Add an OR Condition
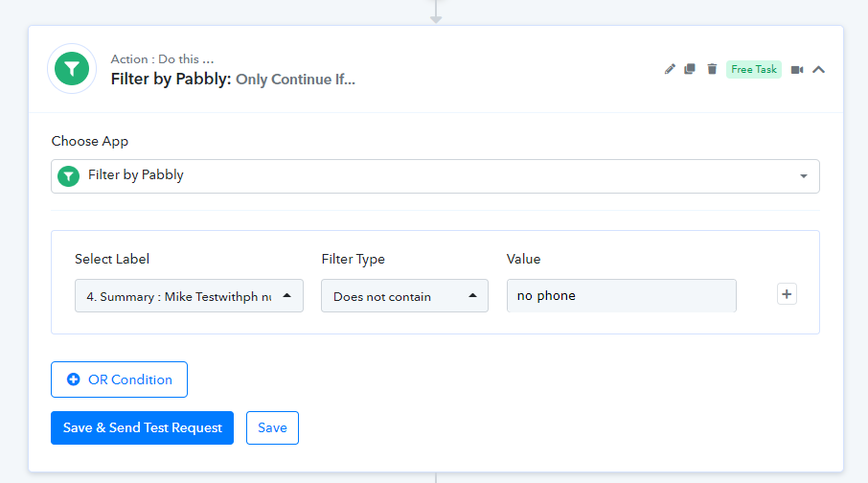The height and width of the screenshot is (483, 868). [119, 379]
